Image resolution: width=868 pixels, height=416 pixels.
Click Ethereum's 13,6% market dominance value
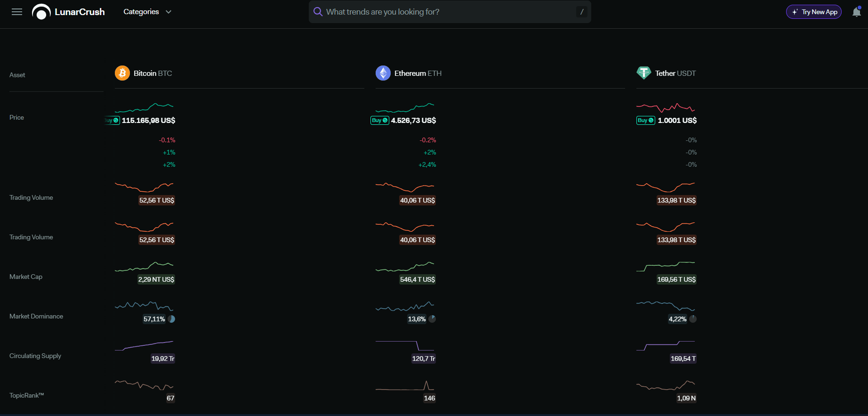[x=417, y=319]
